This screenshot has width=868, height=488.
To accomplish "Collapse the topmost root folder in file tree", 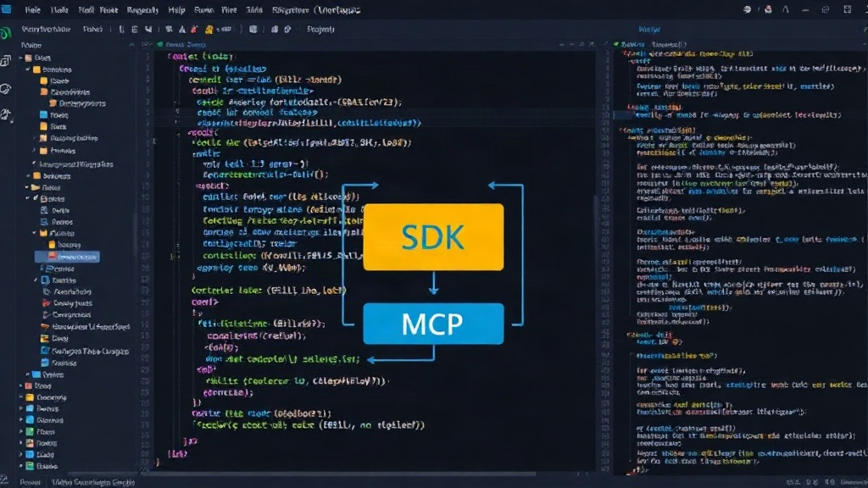I will pyautogui.click(x=21, y=58).
